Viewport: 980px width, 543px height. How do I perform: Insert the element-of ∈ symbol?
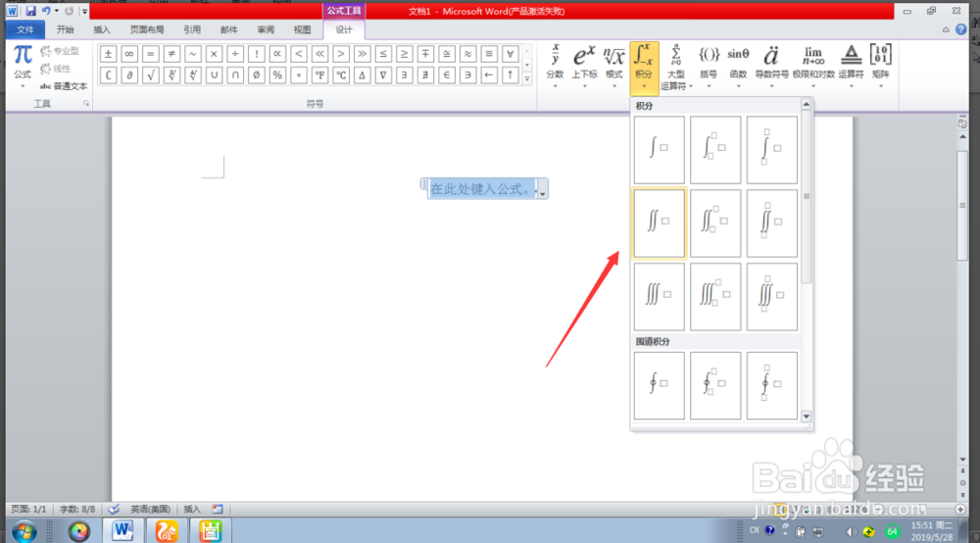point(446,75)
